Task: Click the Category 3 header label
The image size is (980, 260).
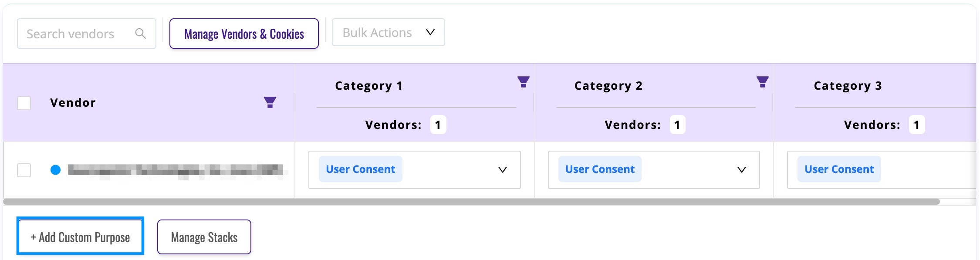Action: [x=848, y=86]
